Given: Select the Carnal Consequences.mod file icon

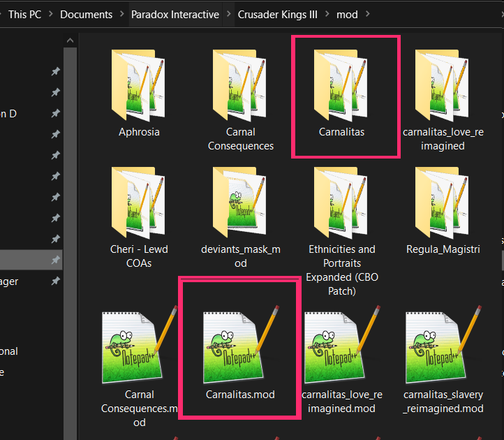Looking at the screenshot, I should pos(139,345).
